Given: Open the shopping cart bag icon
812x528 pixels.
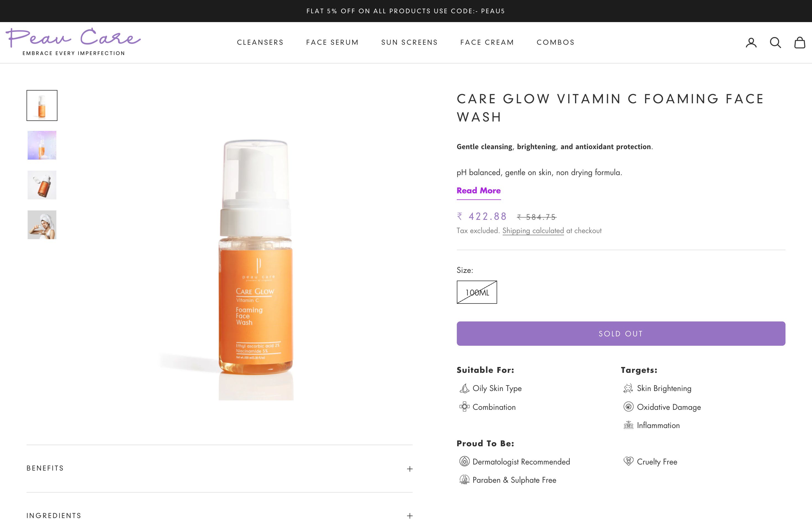Looking at the screenshot, I should click(x=799, y=42).
